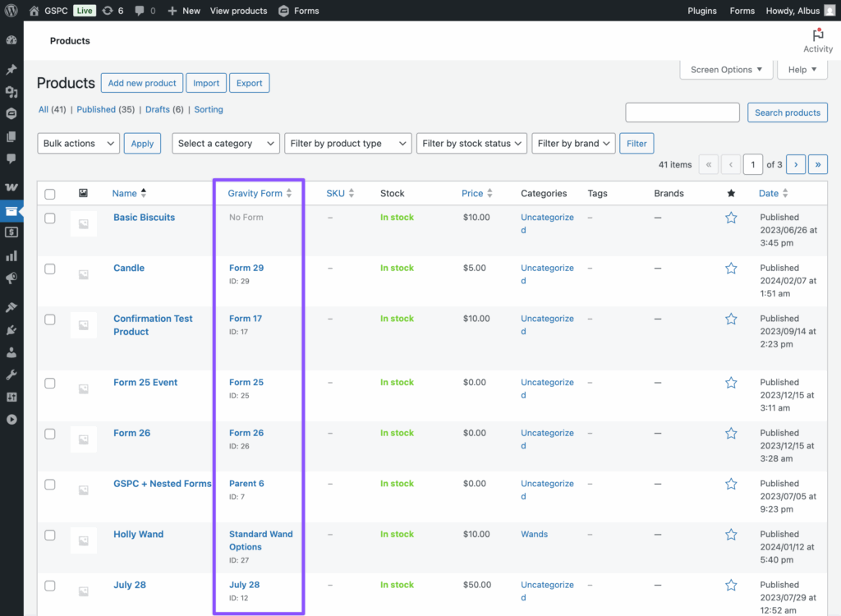841x616 pixels.
Task: Open Tools via the wrench sidebar icon
Action: [11, 375]
